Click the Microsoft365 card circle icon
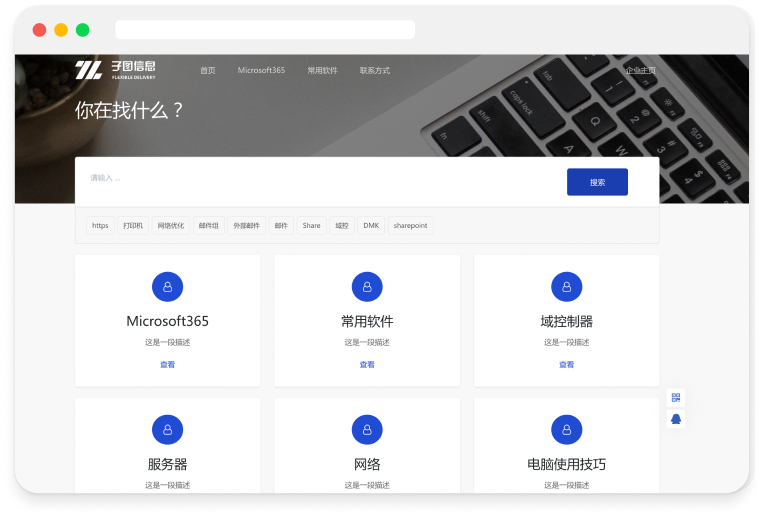The image size is (764, 517). point(167,287)
